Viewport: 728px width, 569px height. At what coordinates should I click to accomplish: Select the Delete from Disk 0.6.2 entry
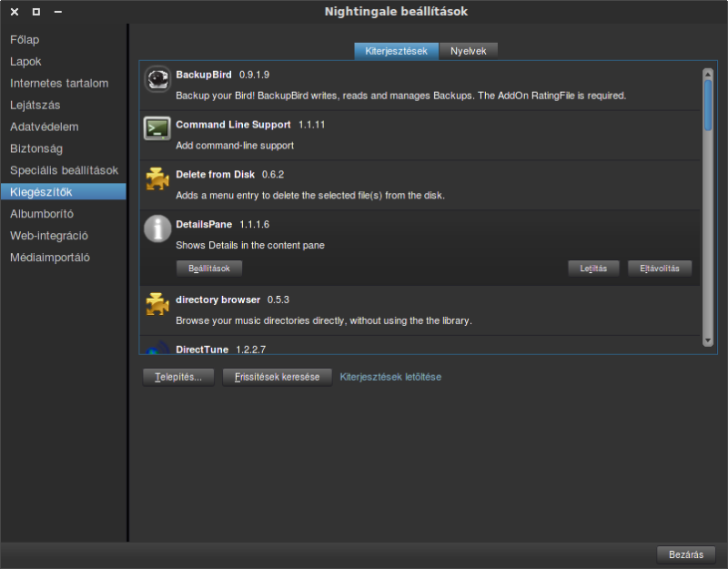coord(420,186)
